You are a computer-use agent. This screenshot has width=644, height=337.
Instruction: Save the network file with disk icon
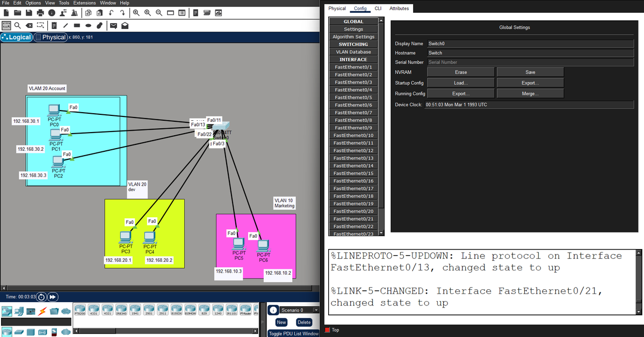[29, 13]
